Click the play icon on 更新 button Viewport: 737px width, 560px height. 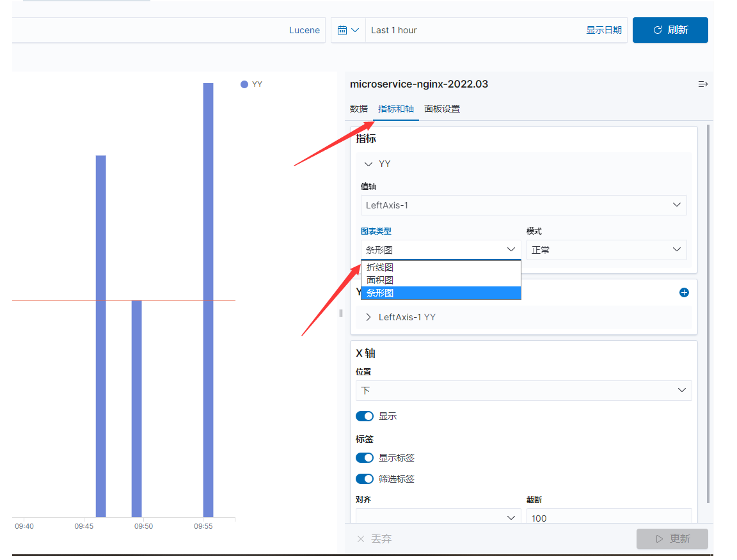tap(660, 539)
